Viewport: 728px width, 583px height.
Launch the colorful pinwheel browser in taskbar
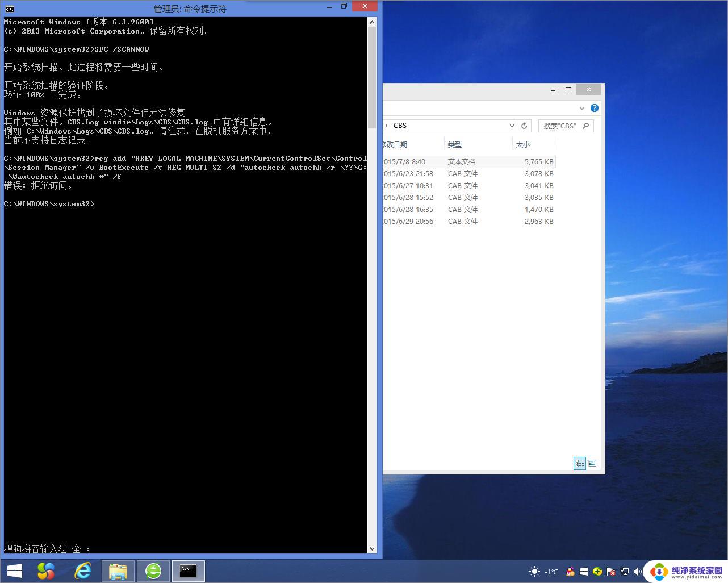pyautogui.click(x=46, y=571)
